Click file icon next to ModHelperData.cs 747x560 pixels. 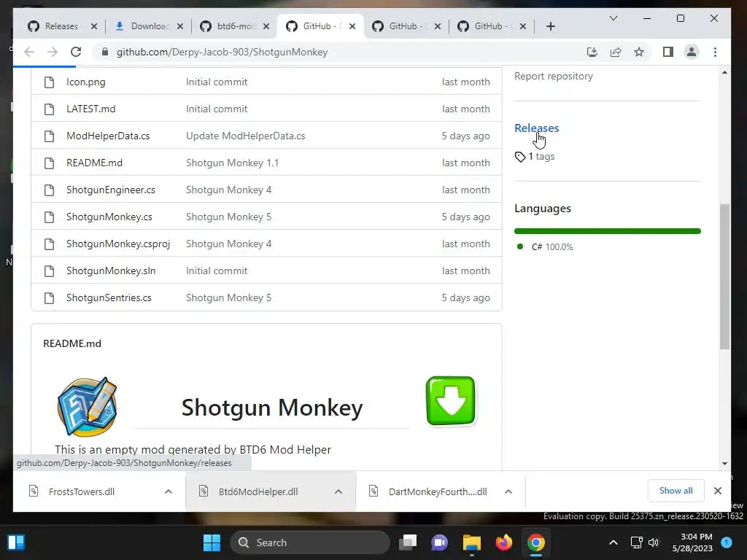click(x=49, y=136)
